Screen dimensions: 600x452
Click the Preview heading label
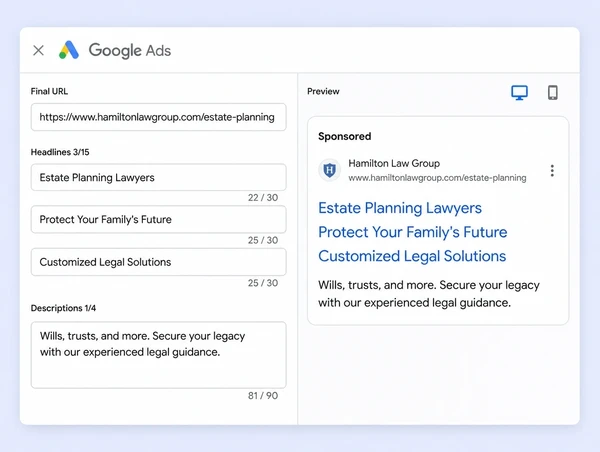click(x=323, y=91)
